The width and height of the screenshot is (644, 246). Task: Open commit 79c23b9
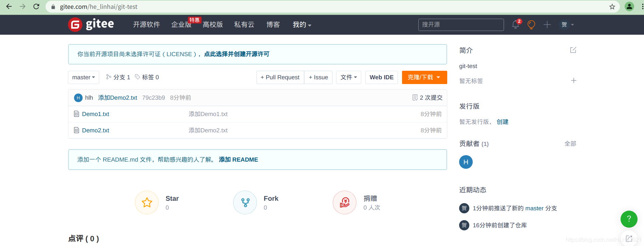pos(153,98)
